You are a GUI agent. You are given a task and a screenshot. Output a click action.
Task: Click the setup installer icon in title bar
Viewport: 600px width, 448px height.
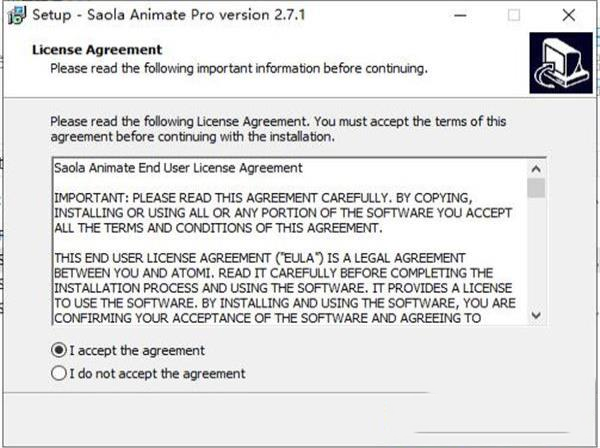17,16
